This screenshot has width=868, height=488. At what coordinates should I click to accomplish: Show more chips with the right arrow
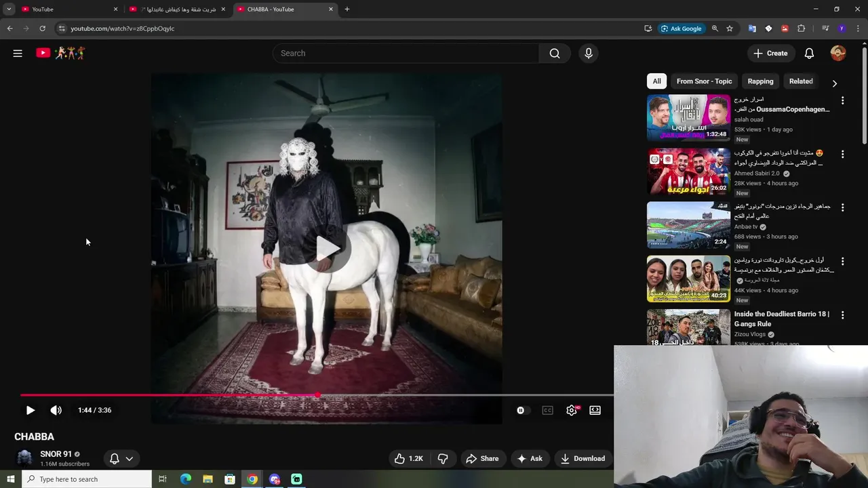[x=835, y=83]
